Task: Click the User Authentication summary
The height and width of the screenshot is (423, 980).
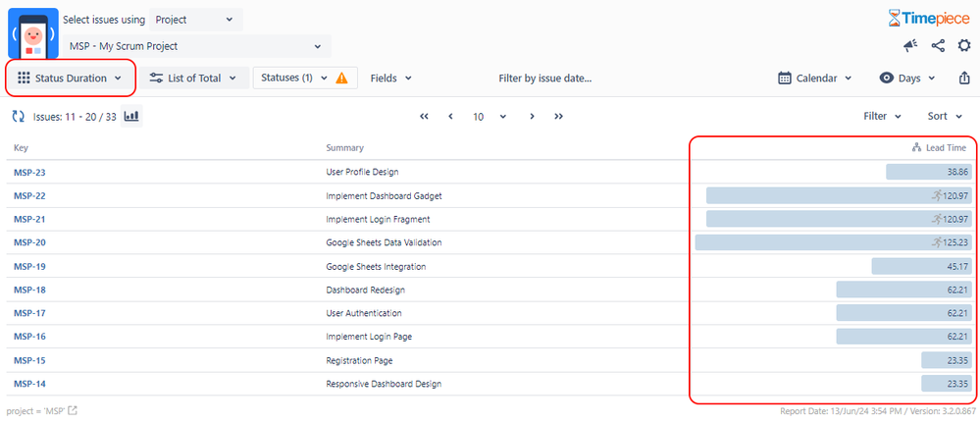Action: [x=364, y=313]
